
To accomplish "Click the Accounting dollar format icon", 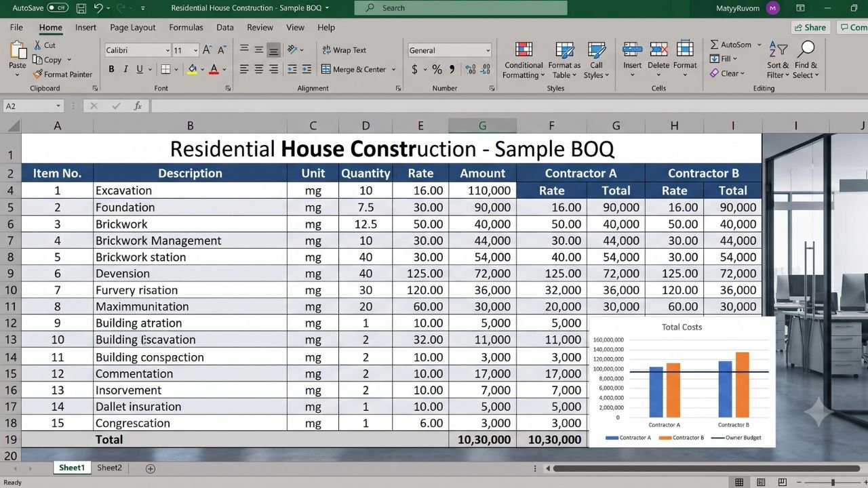I will pos(414,70).
